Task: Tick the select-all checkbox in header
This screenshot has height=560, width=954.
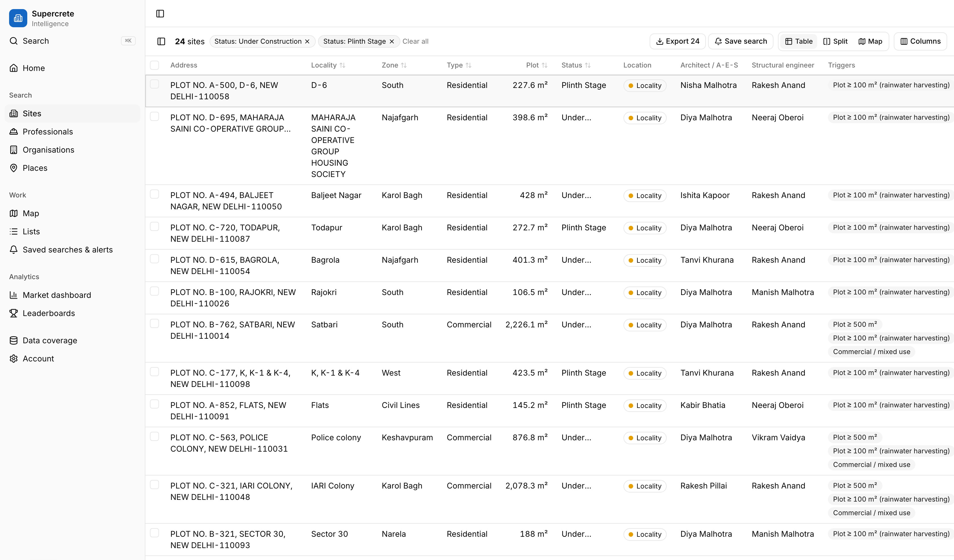Action: [x=154, y=65]
